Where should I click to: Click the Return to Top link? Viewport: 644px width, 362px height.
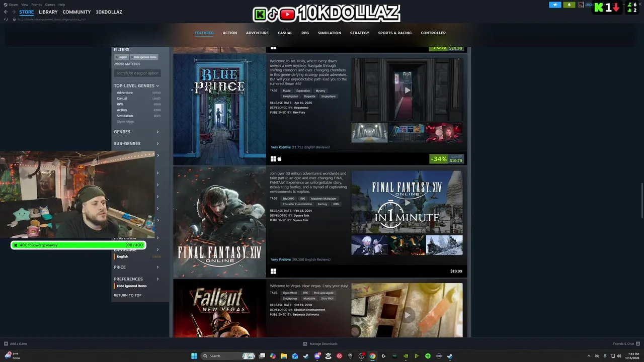127,295
